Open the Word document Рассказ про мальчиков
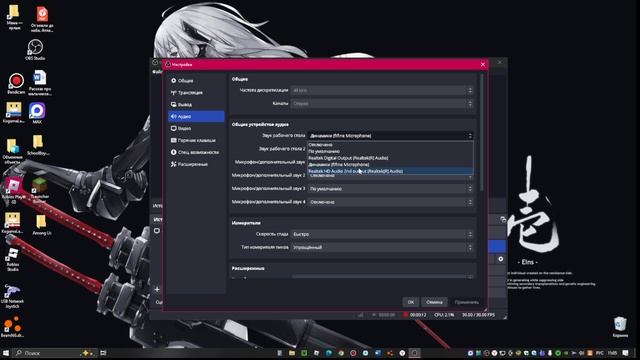The image size is (640, 360). [40, 83]
